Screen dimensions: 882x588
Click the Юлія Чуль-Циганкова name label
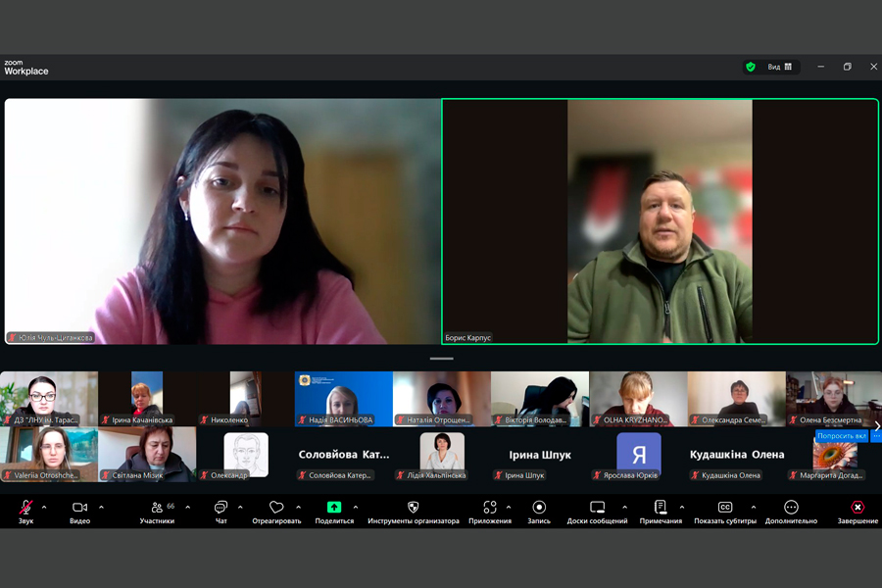click(x=50, y=337)
